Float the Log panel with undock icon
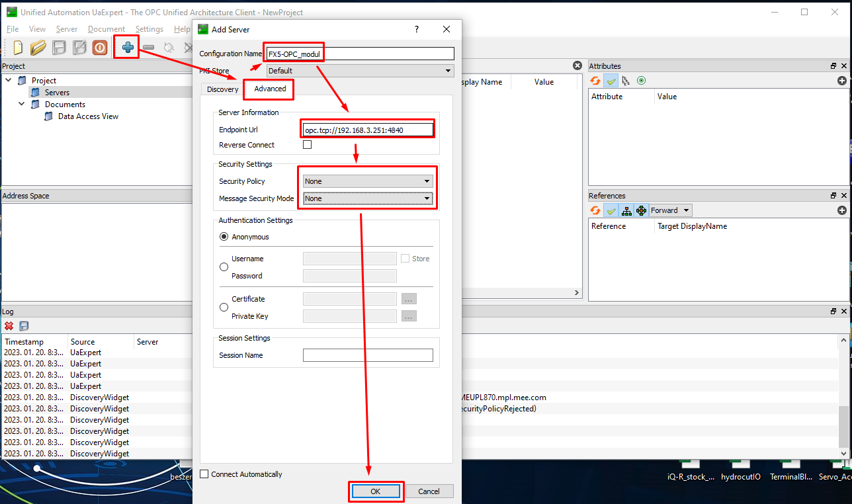Viewport: 852px width, 504px height. pos(833,311)
